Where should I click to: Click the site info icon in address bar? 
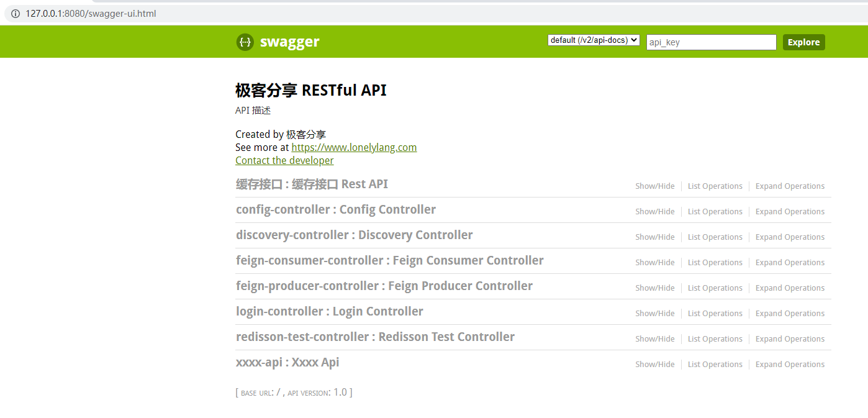pyautogui.click(x=15, y=14)
